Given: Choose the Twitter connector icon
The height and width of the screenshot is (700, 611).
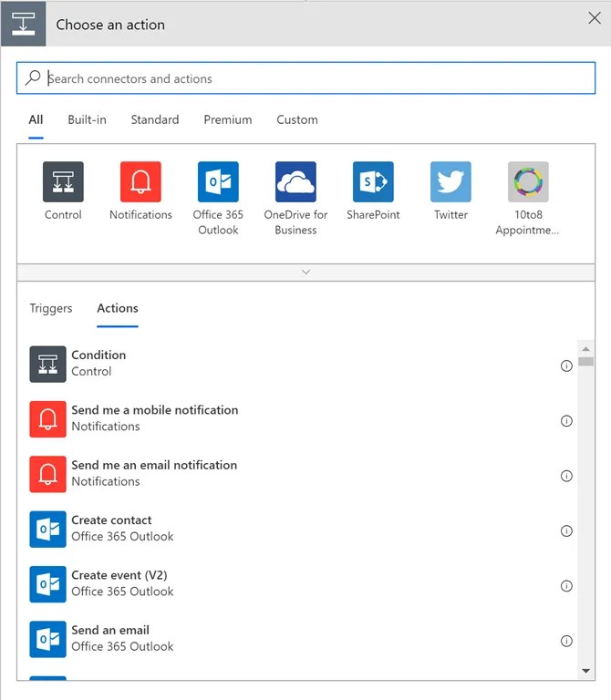Looking at the screenshot, I should (x=450, y=181).
